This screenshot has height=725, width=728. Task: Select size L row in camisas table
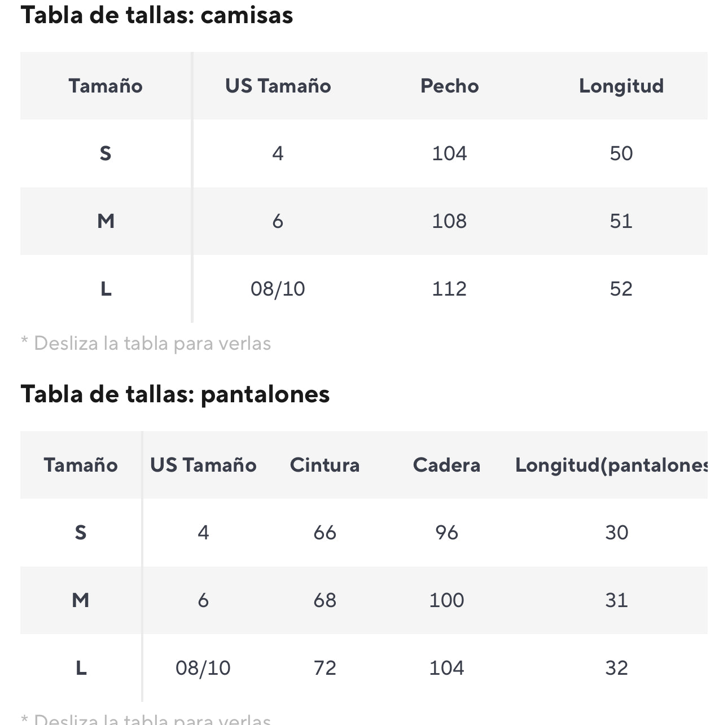[x=106, y=289]
